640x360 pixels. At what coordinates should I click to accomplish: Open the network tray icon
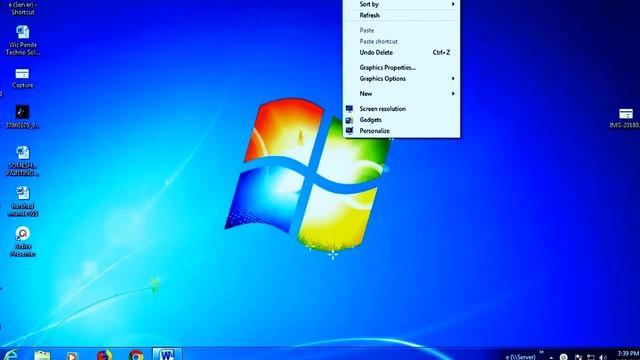[x=591, y=357]
